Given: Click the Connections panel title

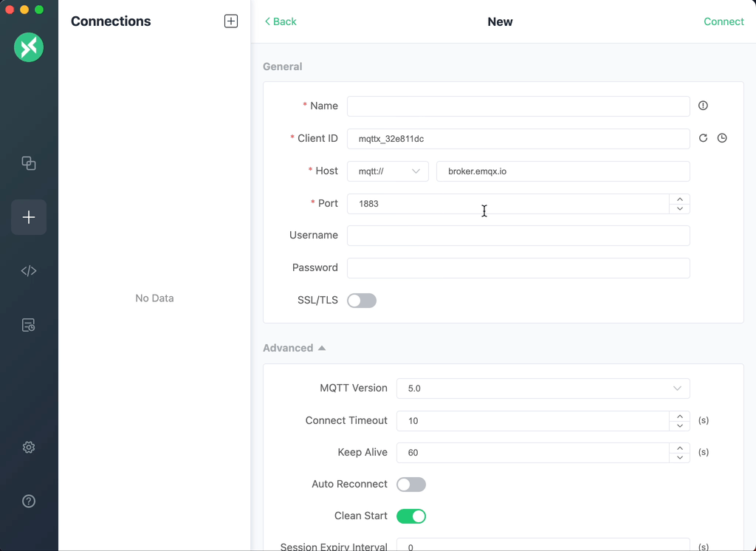Looking at the screenshot, I should (111, 21).
